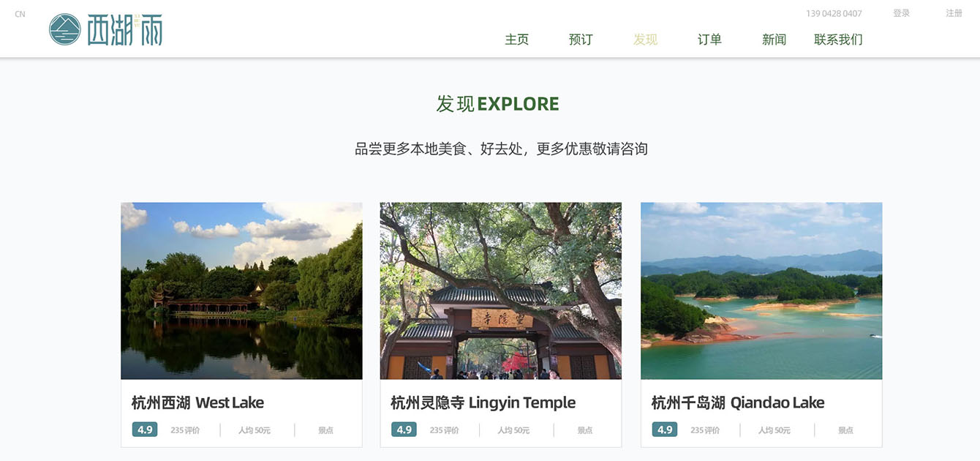This screenshot has height=461, width=980.
Task: Open the 联系我们 contact page
Action: (838, 40)
